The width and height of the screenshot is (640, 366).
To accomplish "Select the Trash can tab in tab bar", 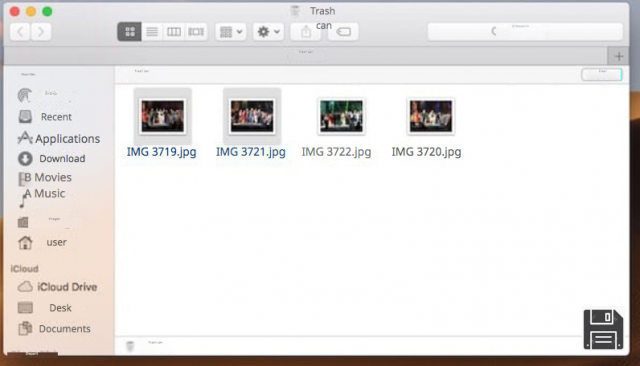I will point(306,56).
